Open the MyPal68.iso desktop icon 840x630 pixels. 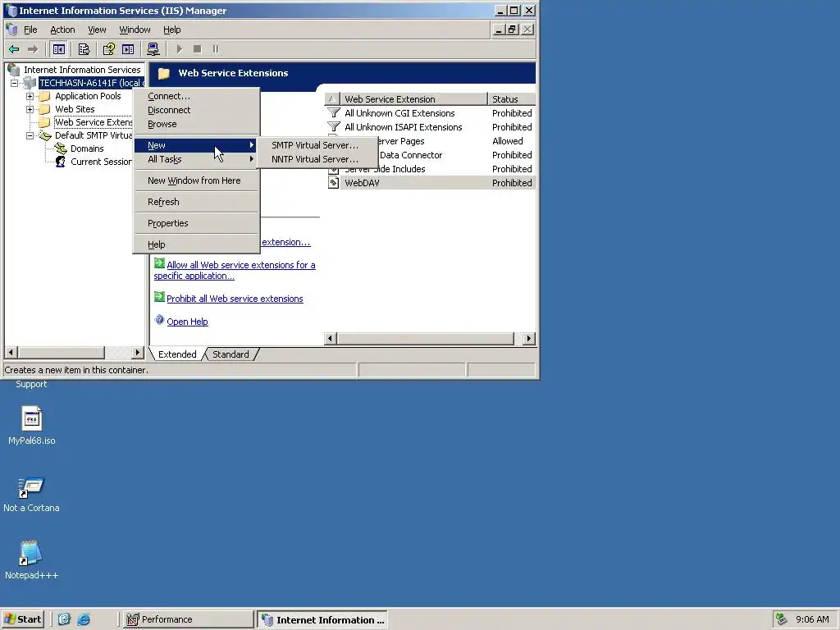(32, 419)
